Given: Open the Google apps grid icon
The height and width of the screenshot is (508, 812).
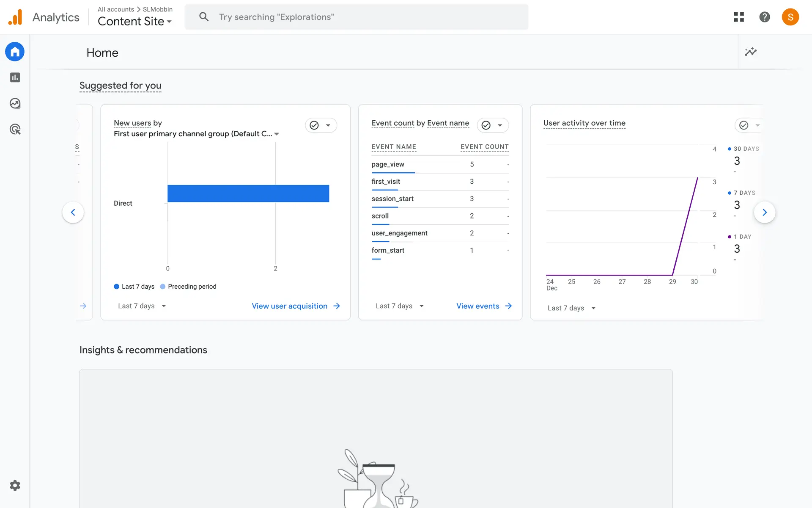Looking at the screenshot, I should pyautogui.click(x=739, y=17).
